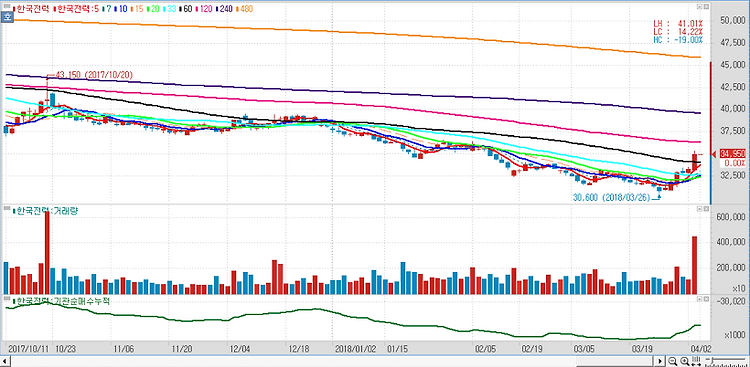Click the LH : 41.01% value

679,23
